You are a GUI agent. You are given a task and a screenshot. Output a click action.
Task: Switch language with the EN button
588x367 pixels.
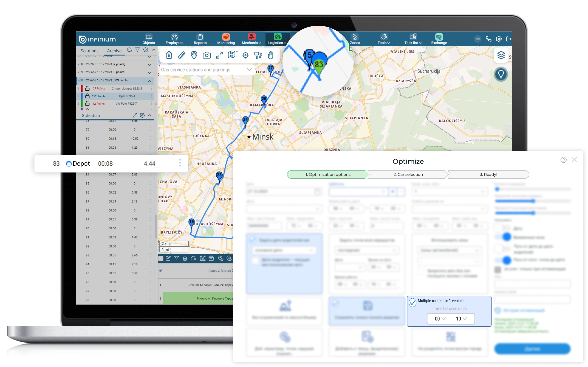477,39
